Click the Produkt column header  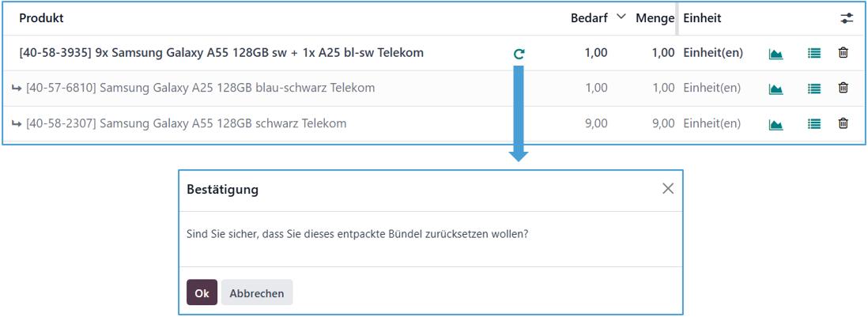[41, 18]
